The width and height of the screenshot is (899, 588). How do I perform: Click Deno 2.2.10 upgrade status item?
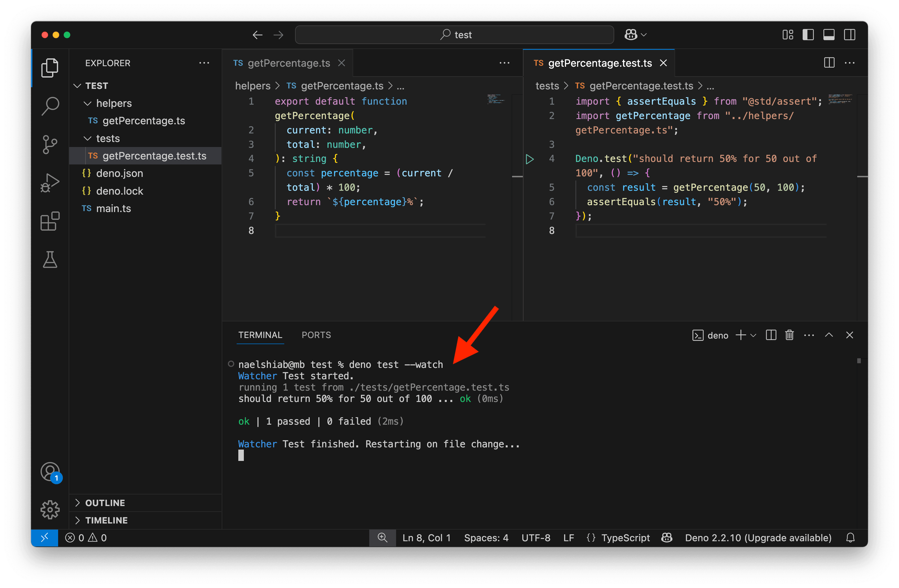coord(758,537)
